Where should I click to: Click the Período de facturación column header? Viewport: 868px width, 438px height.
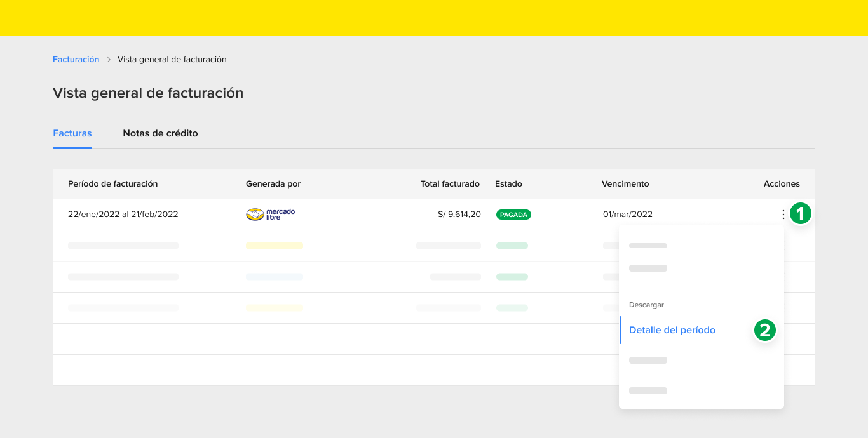[x=113, y=184]
